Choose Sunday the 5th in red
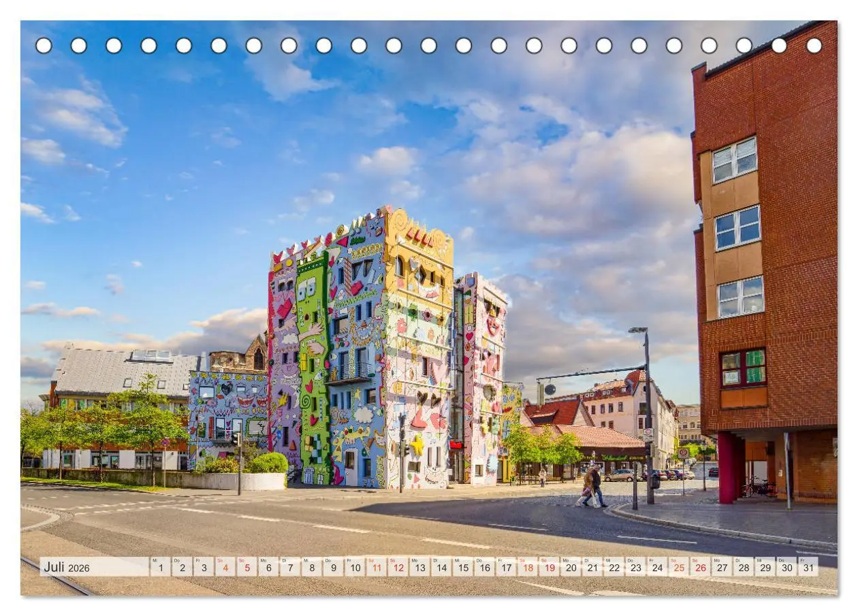The height and width of the screenshot is (616, 858). pos(247,566)
